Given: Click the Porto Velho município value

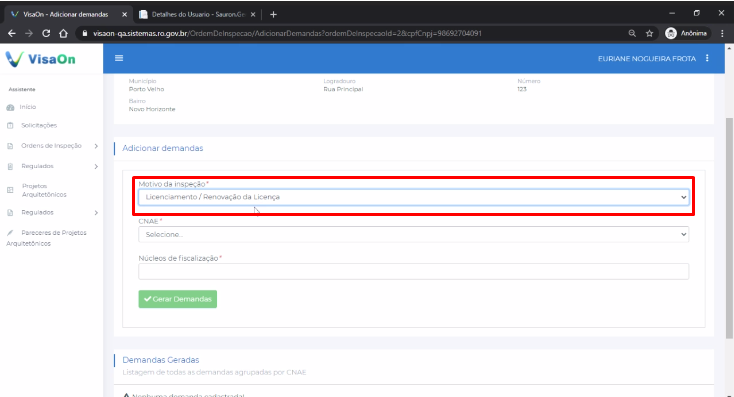Looking at the screenshot, I should point(147,89).
